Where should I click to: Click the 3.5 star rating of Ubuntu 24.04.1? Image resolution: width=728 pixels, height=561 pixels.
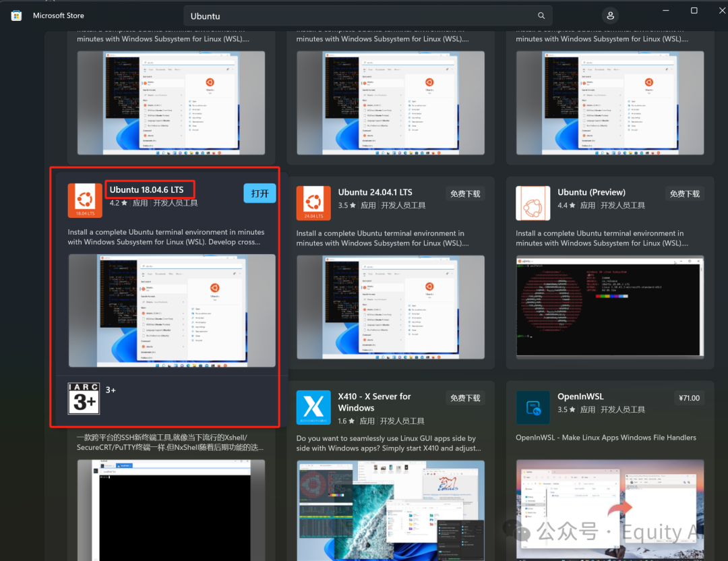point(347,205)
